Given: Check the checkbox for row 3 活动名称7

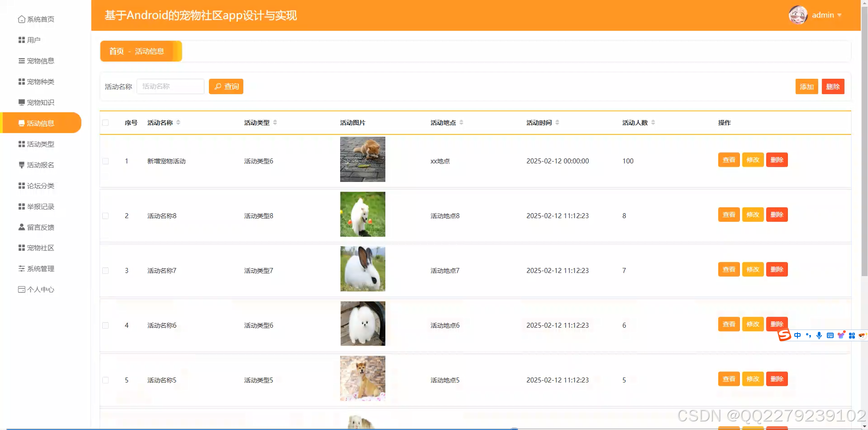Looking at the screenshot, I should (105, 271).
